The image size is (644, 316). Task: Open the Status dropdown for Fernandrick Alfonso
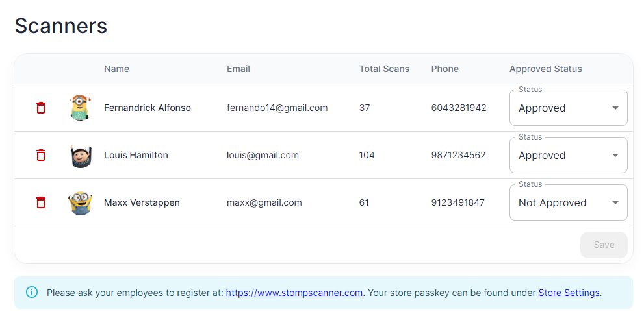[569, 108]
